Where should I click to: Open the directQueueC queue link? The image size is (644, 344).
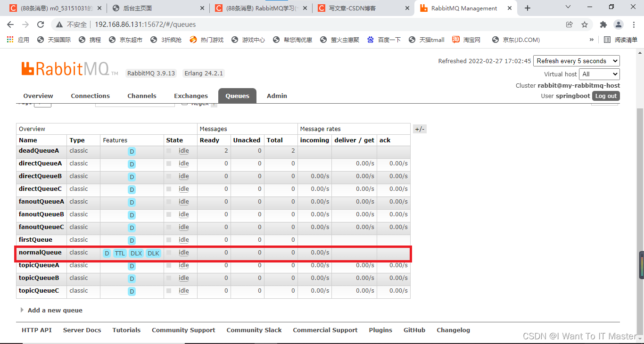coord(40,189)
